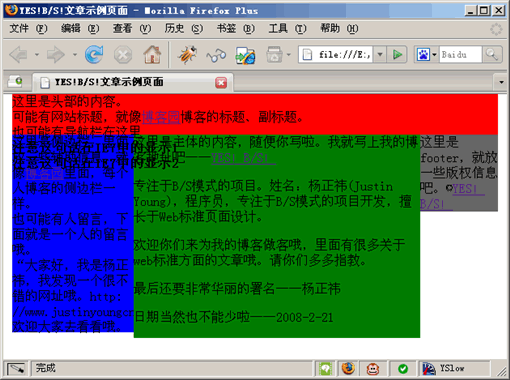Image resolution: width=510 pixels, height=380 pixels.
Task: Go forward with the Forward arrow
Action: [56, 55]
